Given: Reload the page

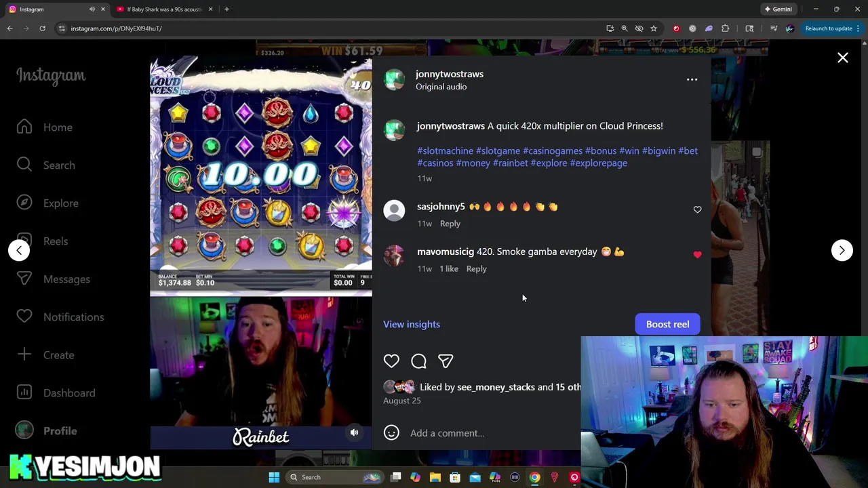Looking at the screenshot, I should [42, 28].
